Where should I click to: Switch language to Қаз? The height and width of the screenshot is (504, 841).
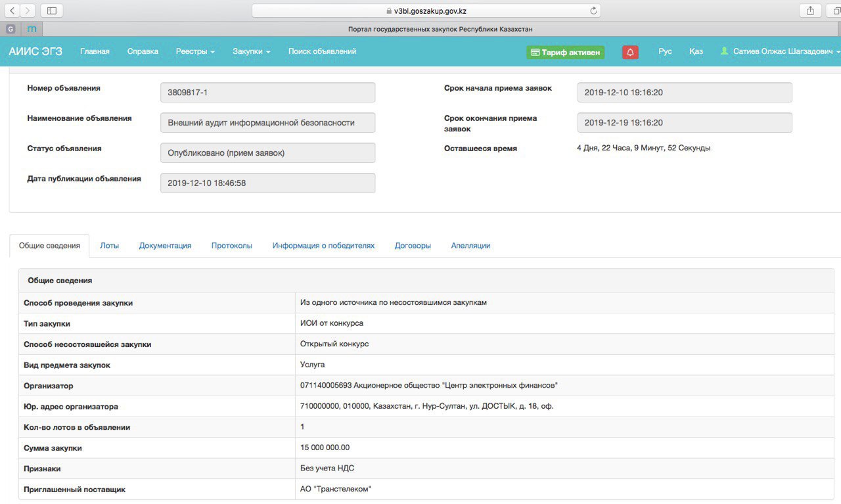point(696,51)
